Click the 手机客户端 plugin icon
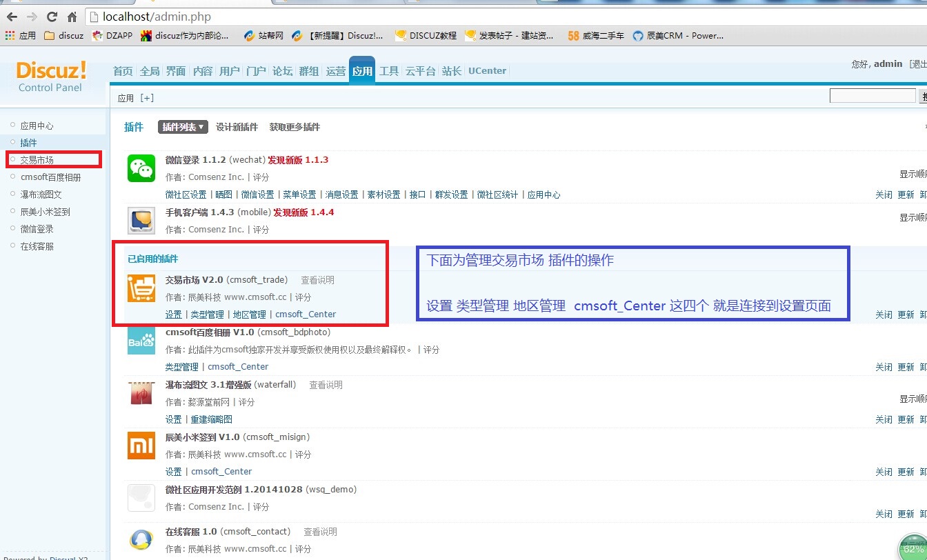Screen dimensions: 927x560 (141, 221)
